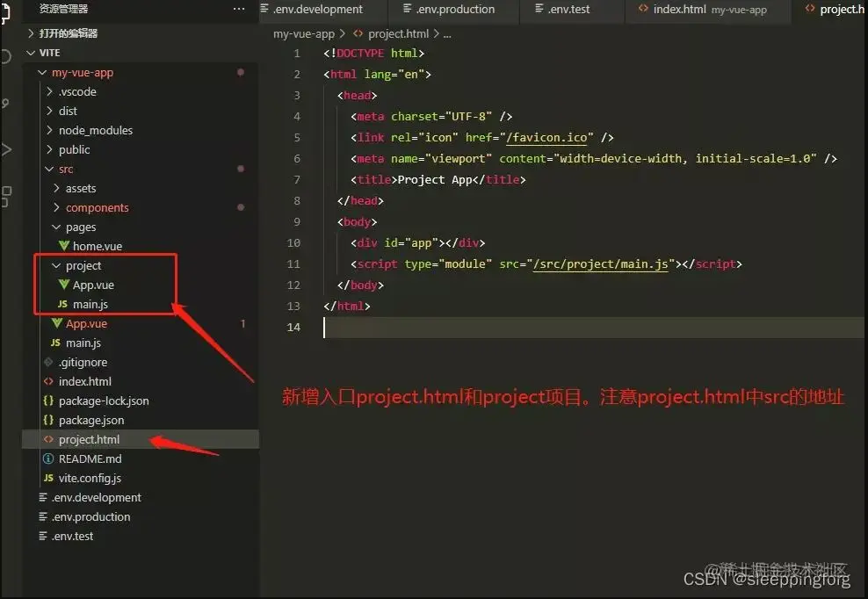The height and width of the screenshot is (599, 868).
Task: Follow the /favicon.ico link on line 5
Action: point(546,137)
